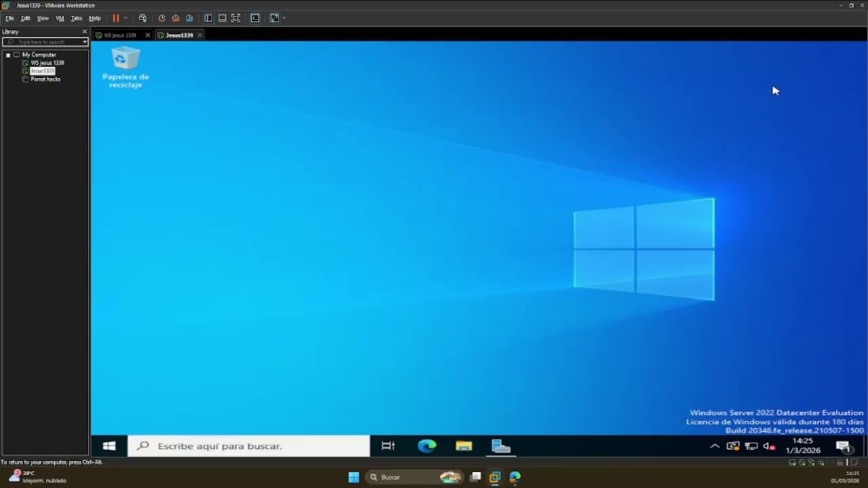868x488 pixels.
Task: Open the guest Windows Start button
Action: pyautogui.click(x=109, y=446)
